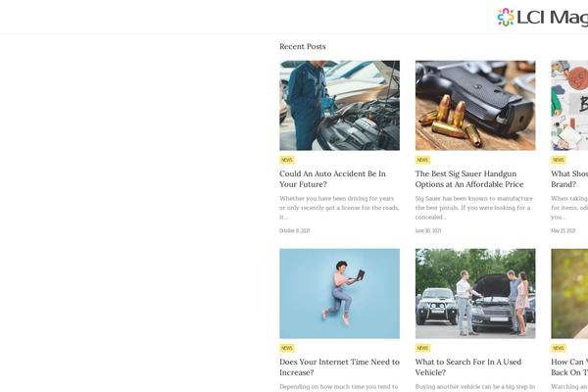Open 'What to Search For In A Used Vehicle?'
This screenshot has height=392, width=588.
pos(468,367)
